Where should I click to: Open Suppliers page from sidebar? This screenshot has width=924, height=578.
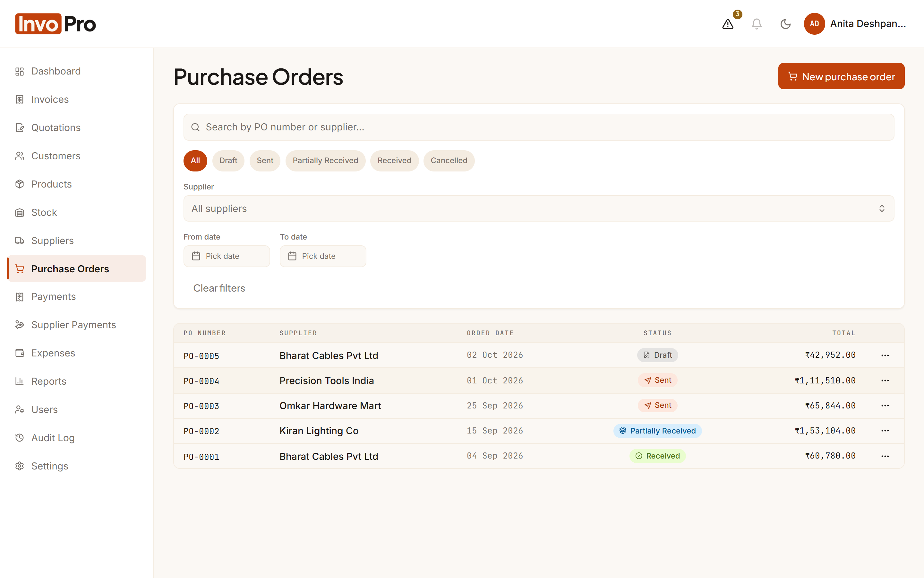tap(77, 241)
